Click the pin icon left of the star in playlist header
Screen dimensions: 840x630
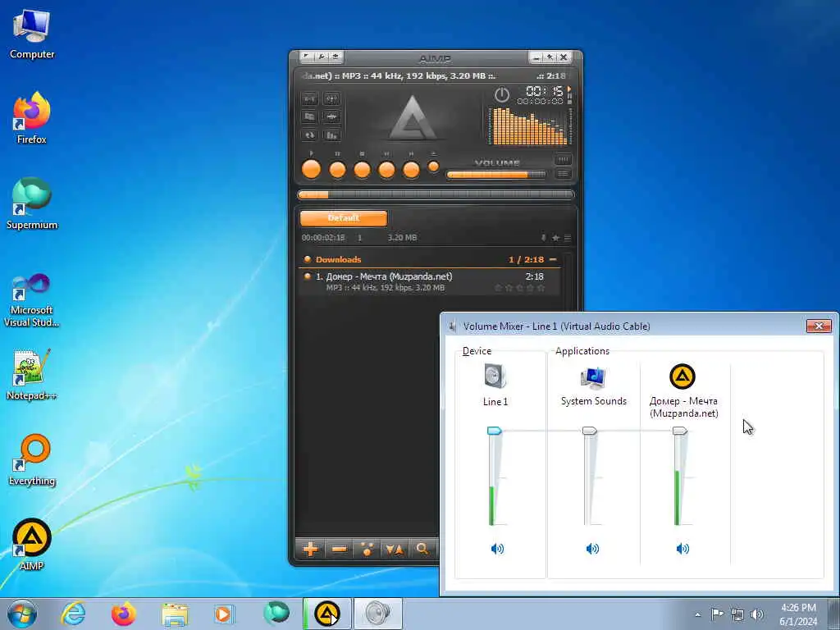click(x=543, y=237)
